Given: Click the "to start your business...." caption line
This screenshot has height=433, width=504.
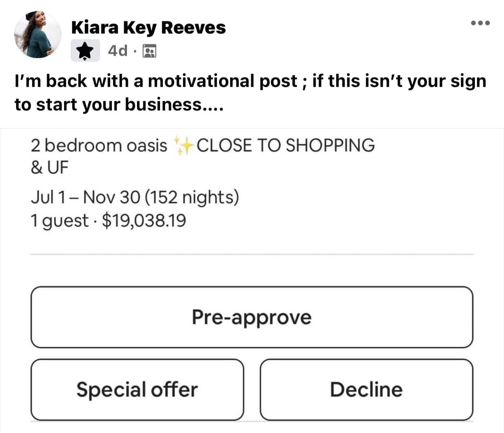Looking at the screenshot, I should pos(119,104).
